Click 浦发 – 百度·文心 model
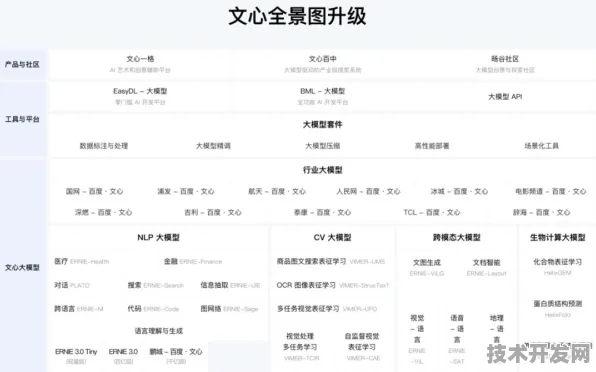This screenshot has width=596, height=372. pyautogui.click(x=186, y=191)
